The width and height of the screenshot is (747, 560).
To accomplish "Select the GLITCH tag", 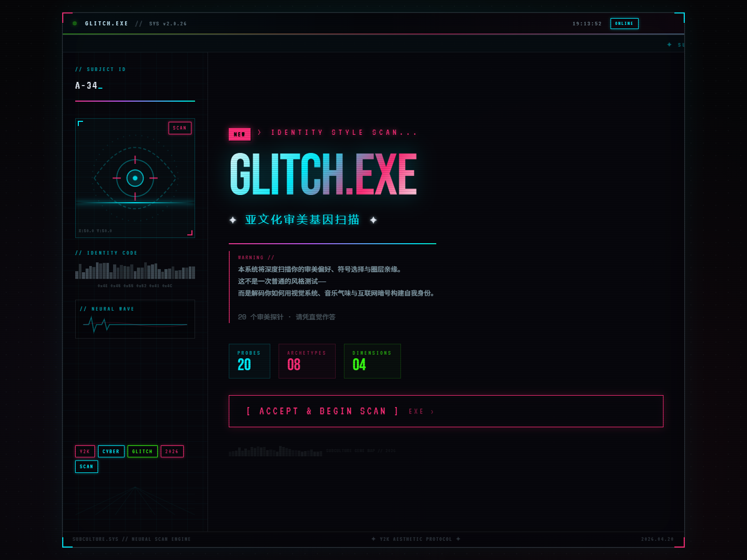I will tap(143, 452).
